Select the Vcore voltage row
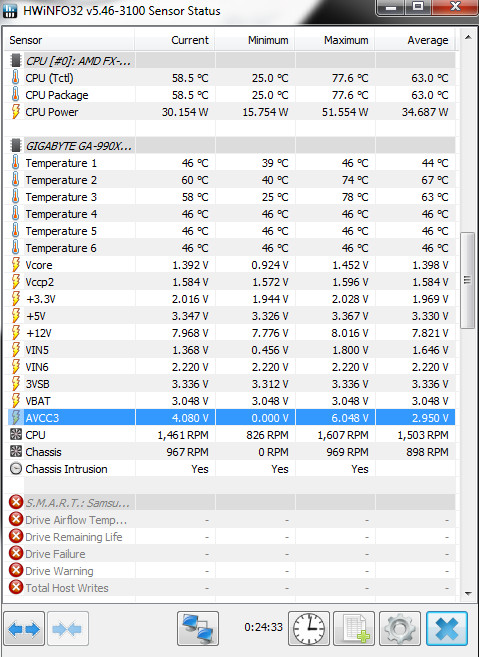This screenshot has width=479, height=657. [231, 265]
